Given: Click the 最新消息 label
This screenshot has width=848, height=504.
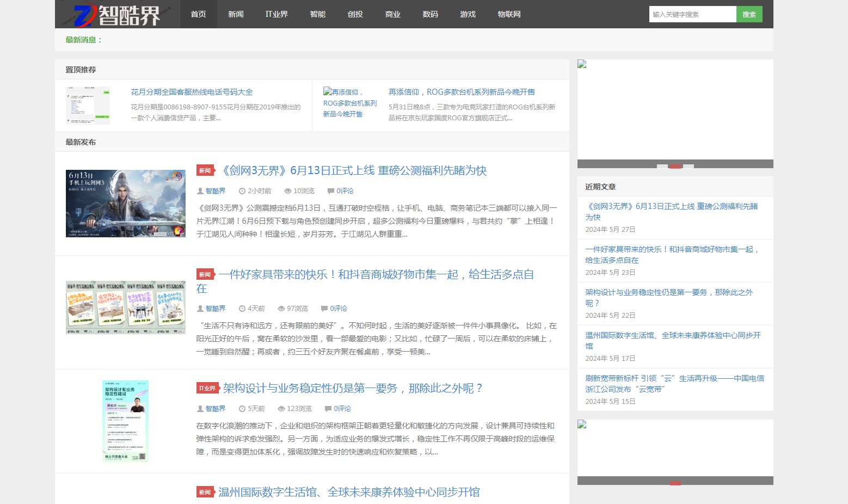Looking at the screenshot, I should click(x=84, y=40).
